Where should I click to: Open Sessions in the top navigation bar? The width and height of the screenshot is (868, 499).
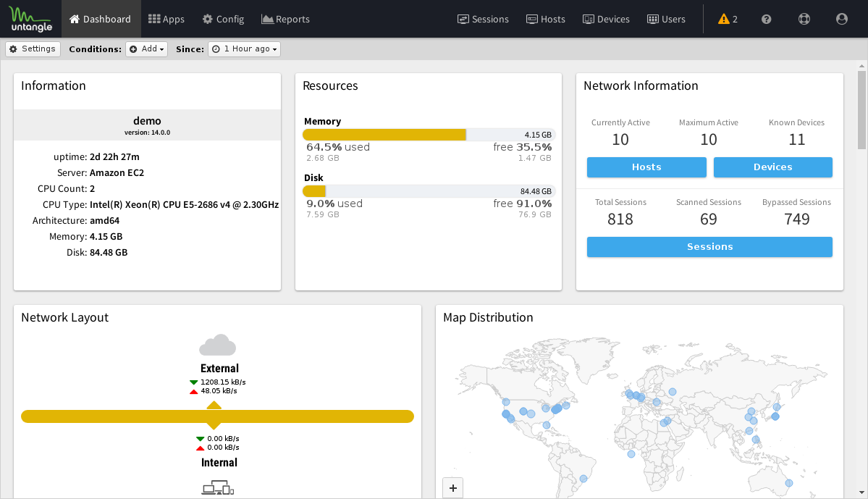click(484, 19)
